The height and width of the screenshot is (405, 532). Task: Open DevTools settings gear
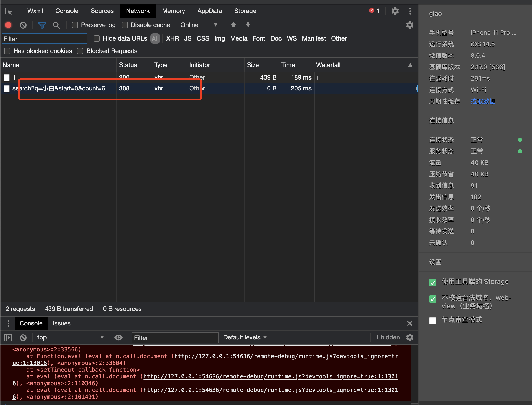[395, 11]
